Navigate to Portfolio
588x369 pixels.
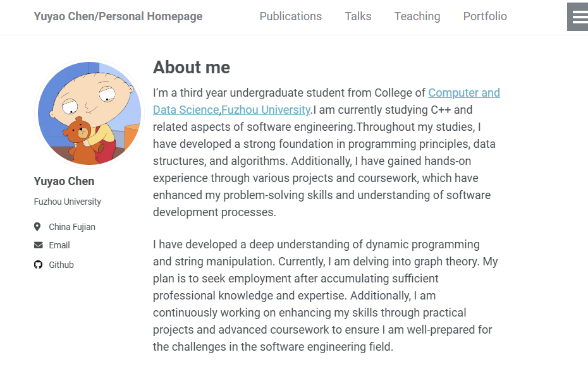(485, 16)
